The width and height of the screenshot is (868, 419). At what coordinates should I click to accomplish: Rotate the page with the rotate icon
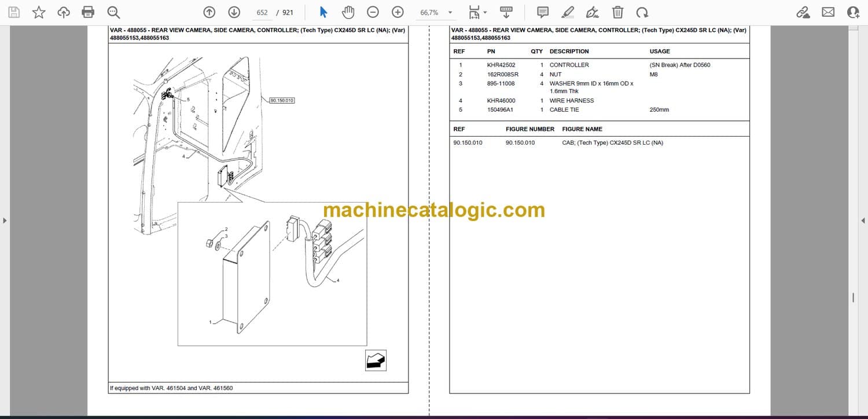642,12
